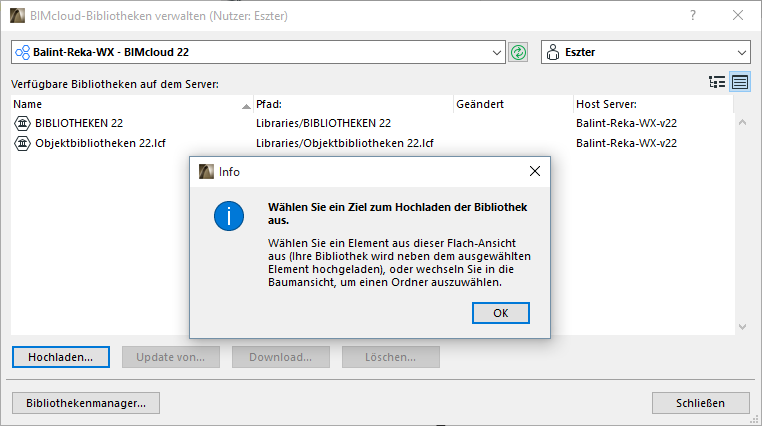Click the BIMcloud server icon in dropdown
The height and width of the screenshot is (426, 762).
click(22, 52)
